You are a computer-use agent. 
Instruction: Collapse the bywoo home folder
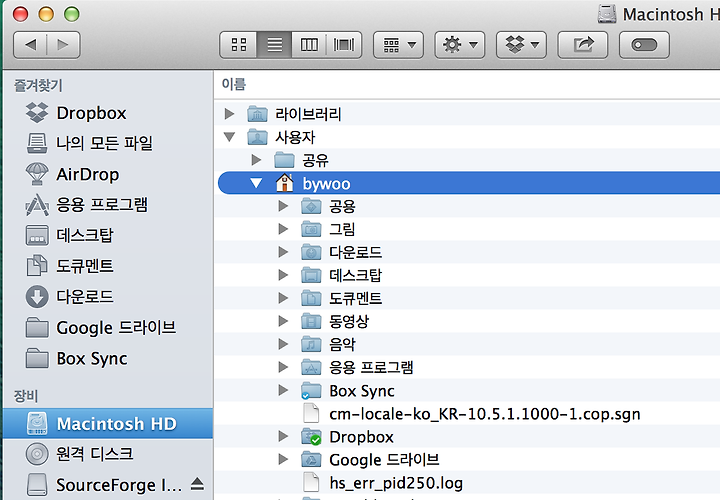click(256, 183)
